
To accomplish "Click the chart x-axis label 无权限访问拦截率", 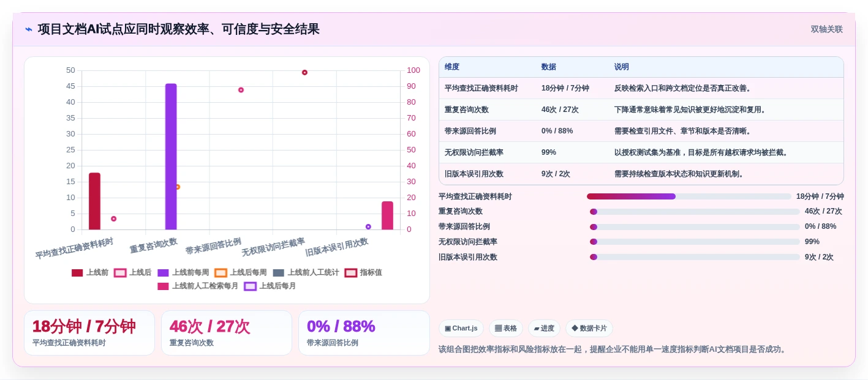I will [273, 247].
